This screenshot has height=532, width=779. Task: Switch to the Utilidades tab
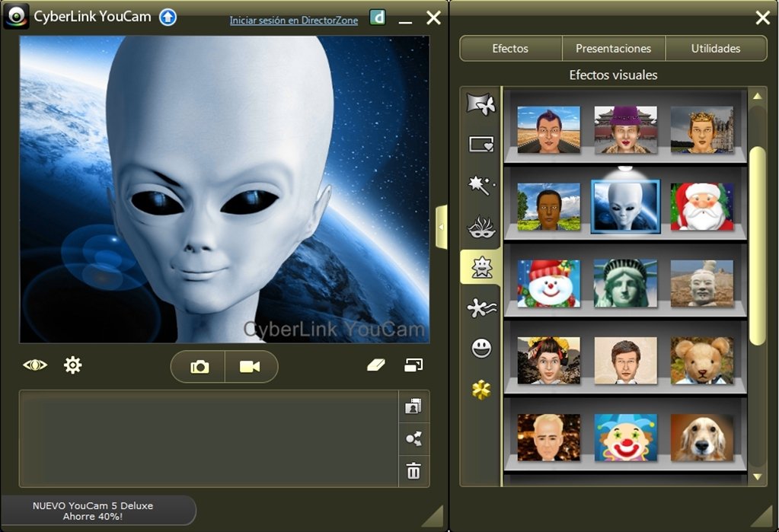715,48
